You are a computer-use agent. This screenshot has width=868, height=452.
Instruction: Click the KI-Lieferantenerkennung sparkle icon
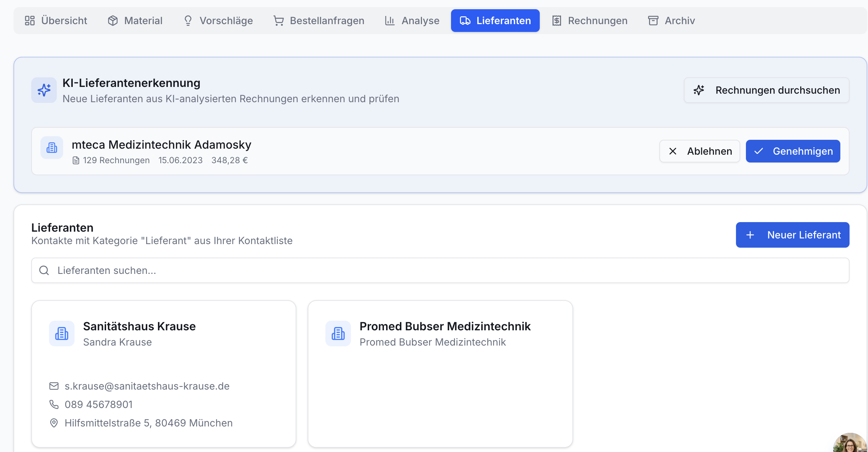tap(44, 90)
